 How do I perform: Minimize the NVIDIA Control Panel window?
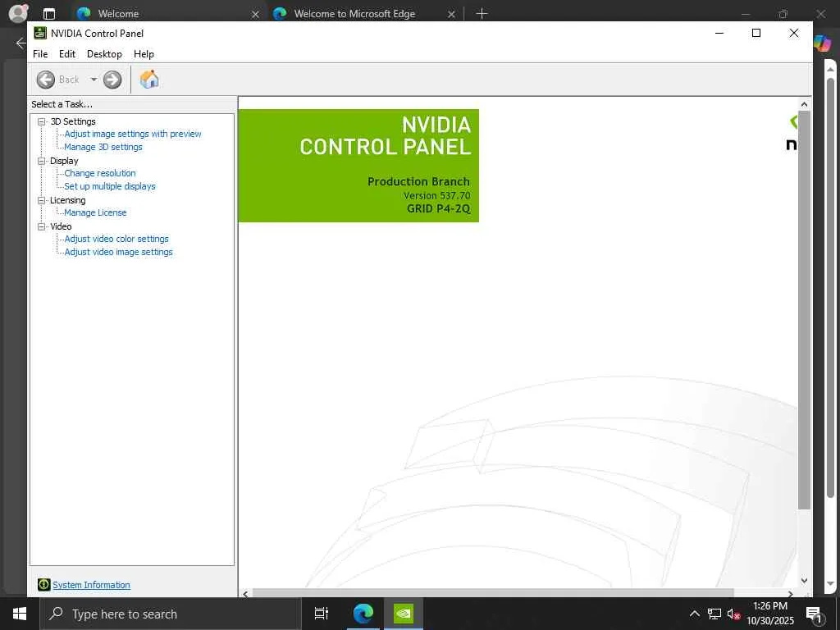pos(719,33)
